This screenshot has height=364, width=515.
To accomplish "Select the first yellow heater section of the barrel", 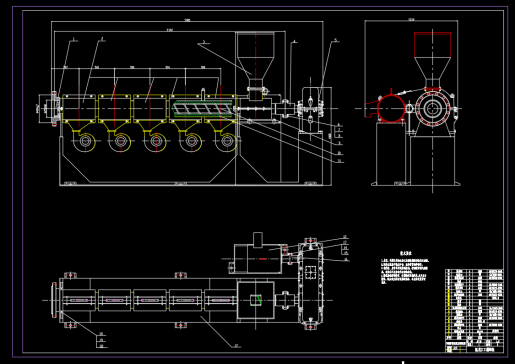I will tap(79, 109).
